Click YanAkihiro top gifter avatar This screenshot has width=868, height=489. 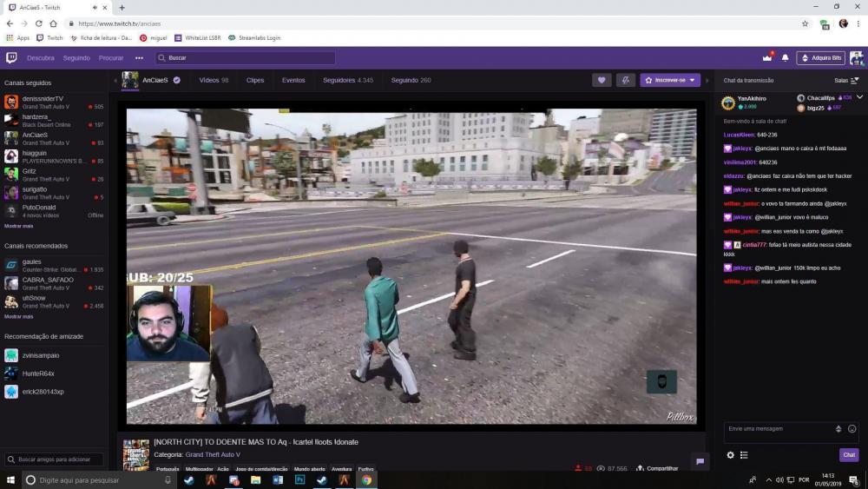pyautogui.click(x=728, y=102)
